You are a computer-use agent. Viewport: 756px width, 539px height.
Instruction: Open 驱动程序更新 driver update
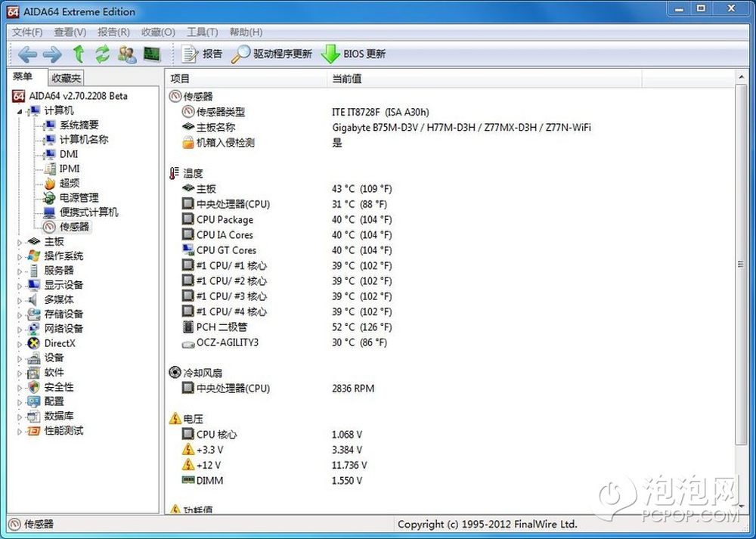(271, 54)
